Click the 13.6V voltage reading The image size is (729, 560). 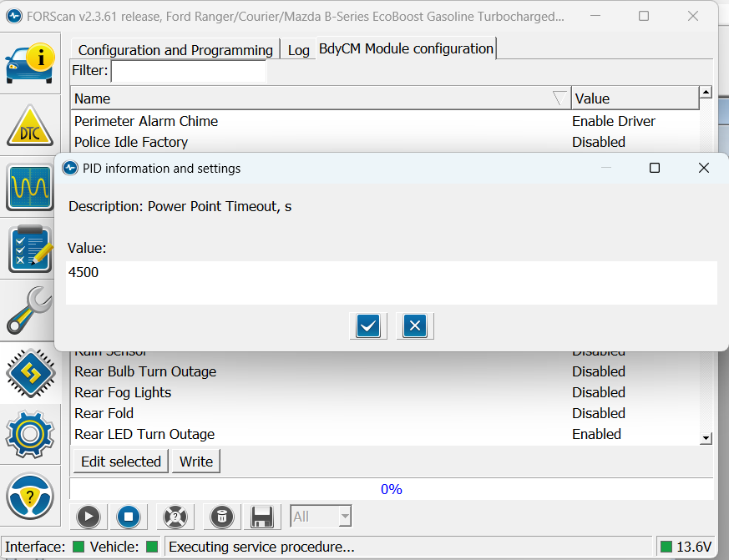click(x=694, y=547)
